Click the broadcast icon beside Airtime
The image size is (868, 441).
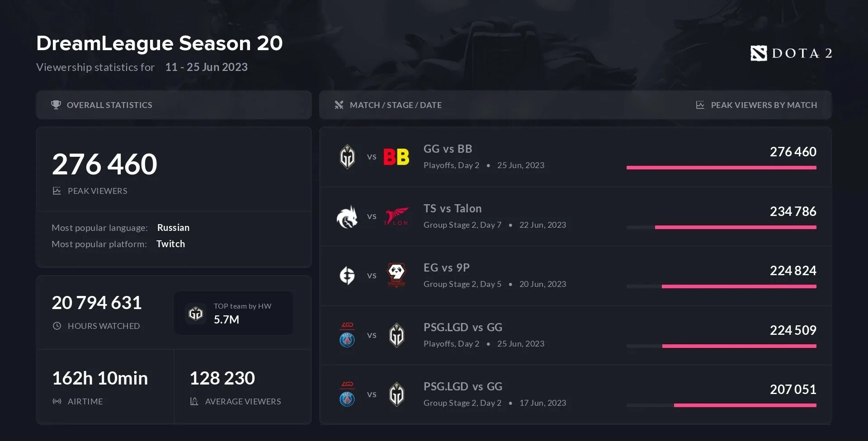[57, 401]
